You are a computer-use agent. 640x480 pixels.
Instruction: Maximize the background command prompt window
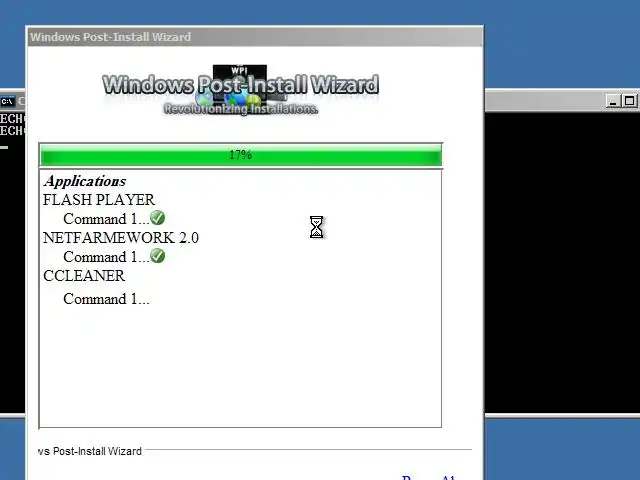629,101
